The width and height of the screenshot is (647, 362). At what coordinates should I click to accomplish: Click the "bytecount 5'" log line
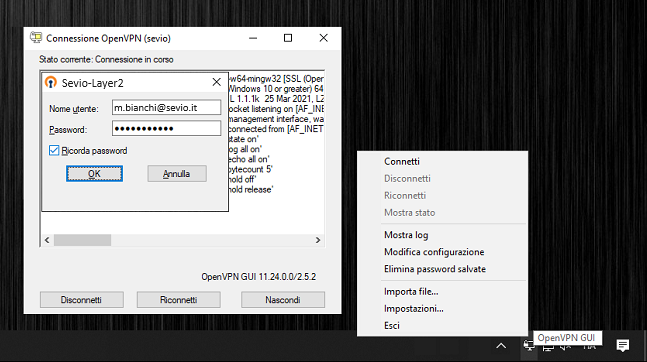click(x=251, y=169)
